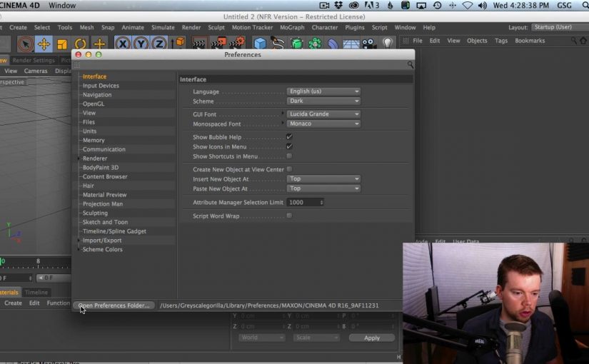
Task: Toggle Show Icons in Menu checkbox
Action: (x=289, y=146)
